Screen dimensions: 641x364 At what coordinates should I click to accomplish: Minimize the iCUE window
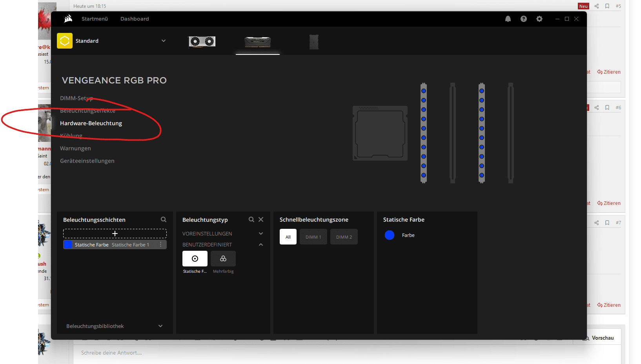coord(557,19)
